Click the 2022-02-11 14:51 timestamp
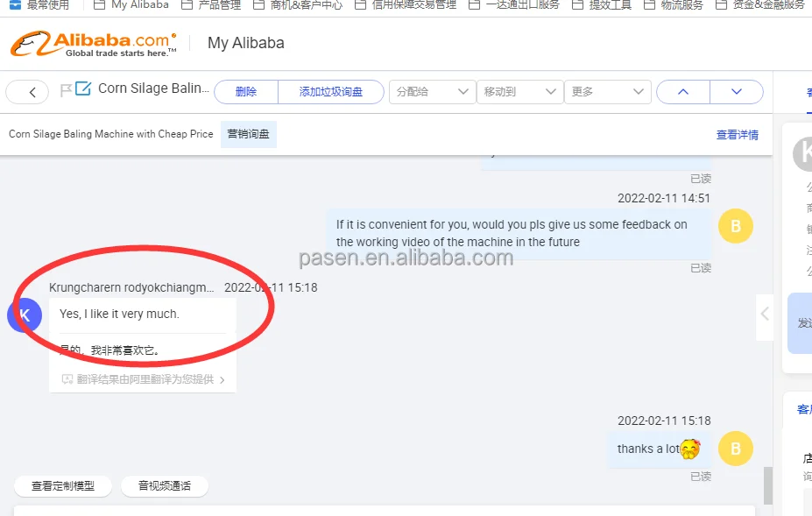This screenshot has height=516, width=812. [x=664, y=198]
